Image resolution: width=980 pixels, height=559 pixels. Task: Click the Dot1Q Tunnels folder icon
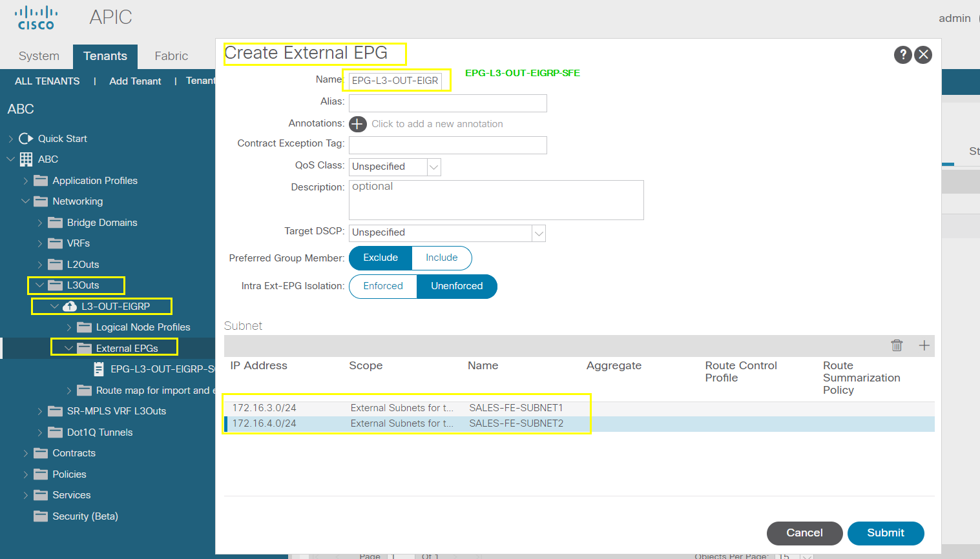coord(56,432)
